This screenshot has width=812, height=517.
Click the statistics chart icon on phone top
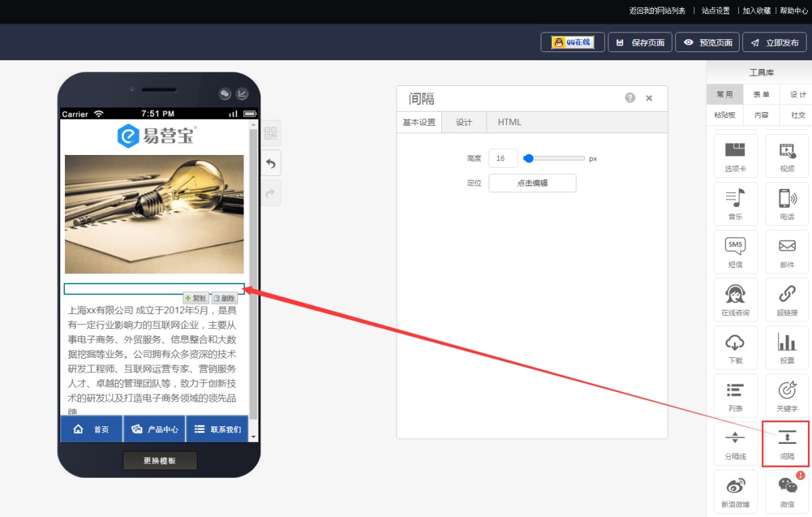pos(242,94)
